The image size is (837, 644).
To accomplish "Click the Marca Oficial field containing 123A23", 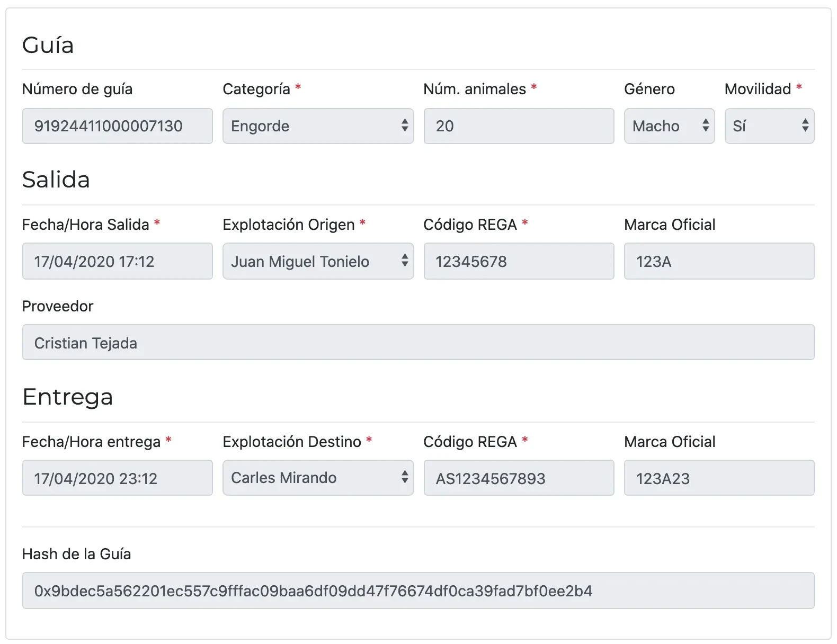I will [x=719, y=478].
